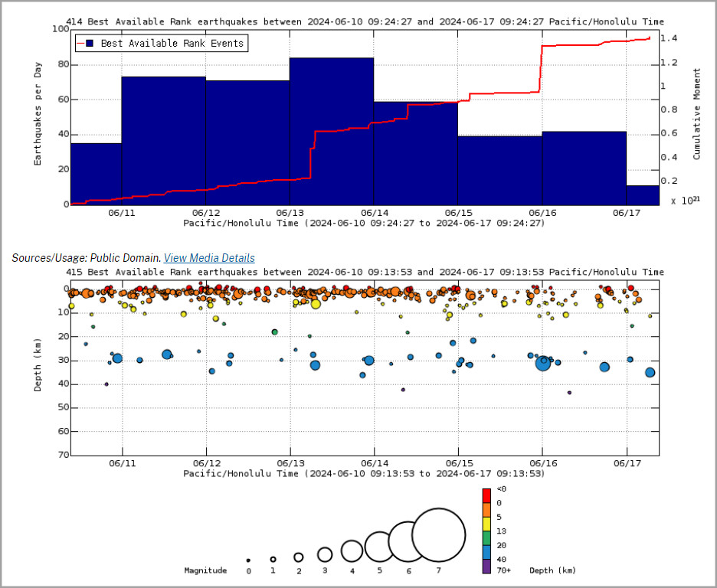
Task: Click the 06/15 earthquakes-per-day bar
Action: pyautogui.click(x=499, y=171)
